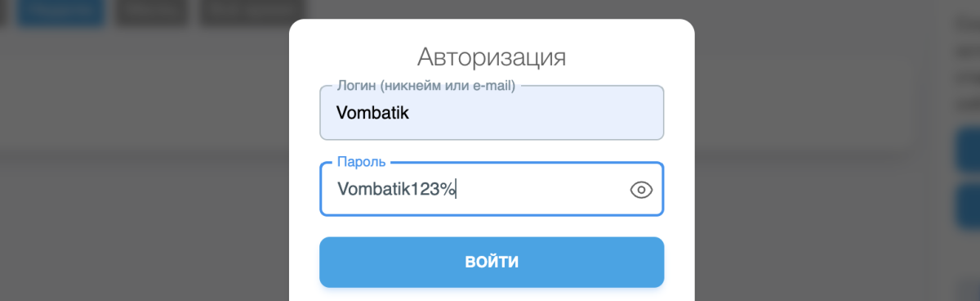Viewport: 980px width, 301px height.
Task: Click the lower dimmed blue button at right edge
Action: click(x=968, y=205)
